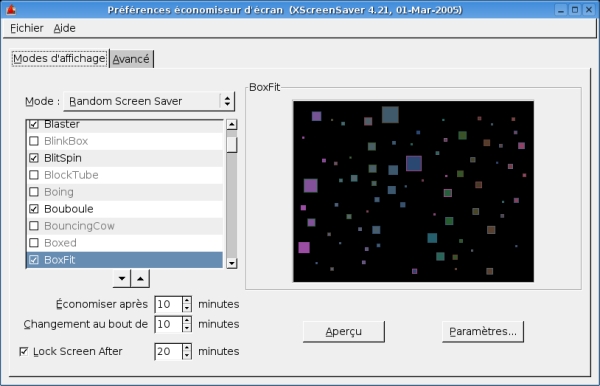Decrease the Changement au bout de value
600x386 pixels.
tap(187, 328)
